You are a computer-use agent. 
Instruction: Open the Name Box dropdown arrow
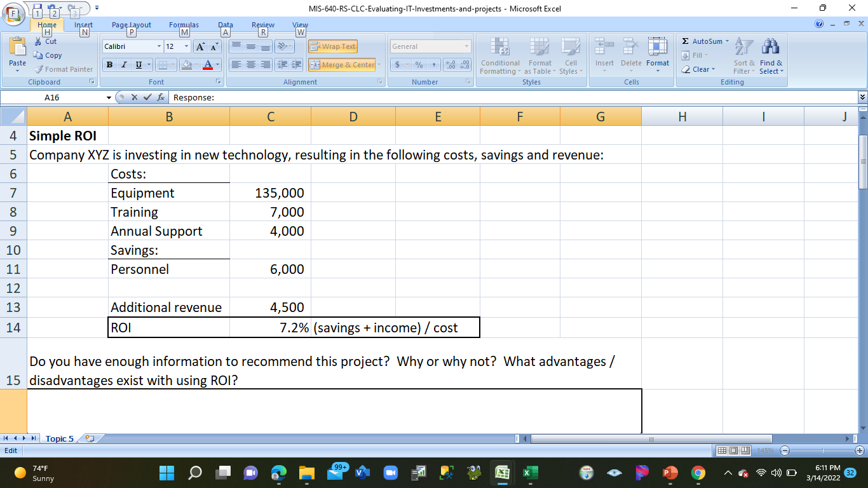[109, 98]
